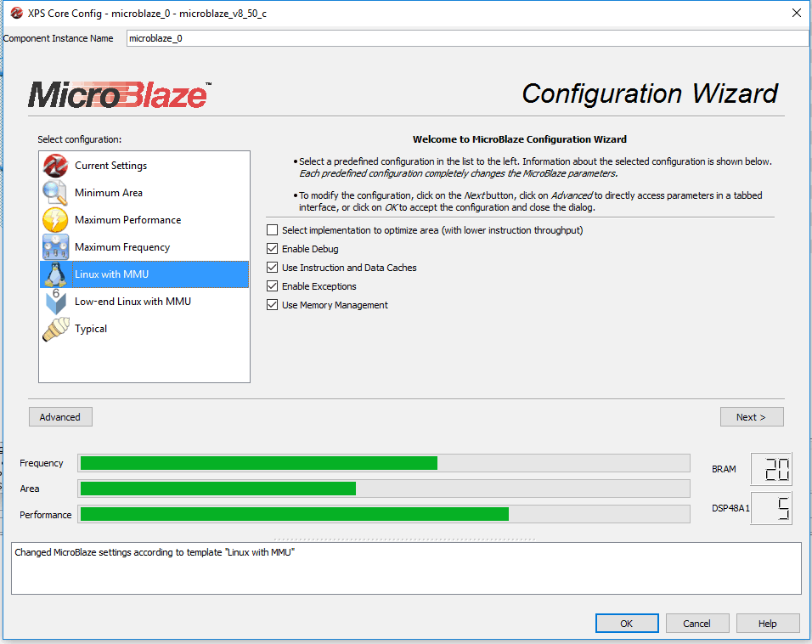Select the Current Settings configuration icon
This screenshot has height=644, width=812.
[x=54, y=165]
